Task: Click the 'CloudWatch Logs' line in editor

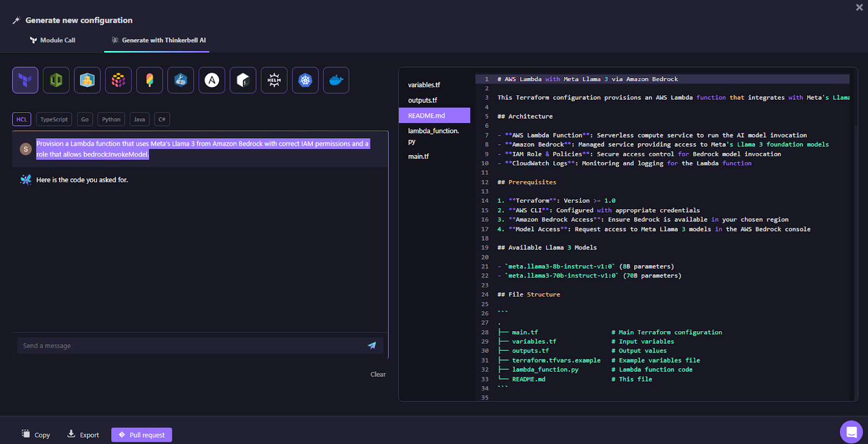Action: click(x=624, y=163)
